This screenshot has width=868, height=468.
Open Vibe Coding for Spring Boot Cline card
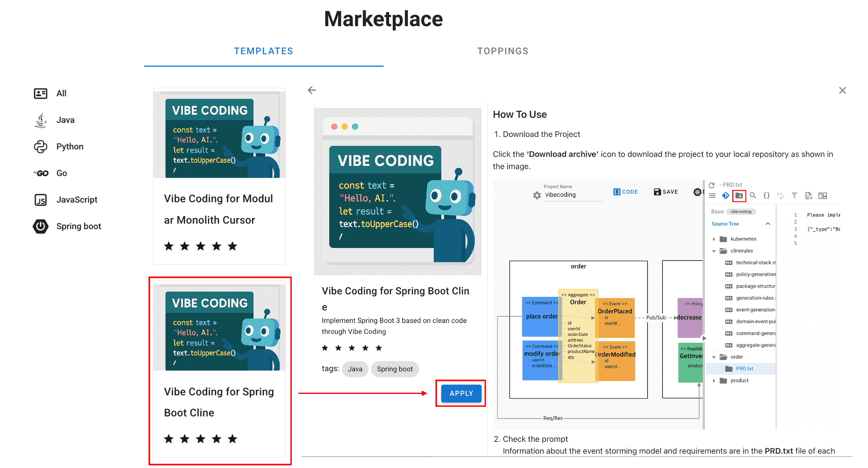pos(219,369)
